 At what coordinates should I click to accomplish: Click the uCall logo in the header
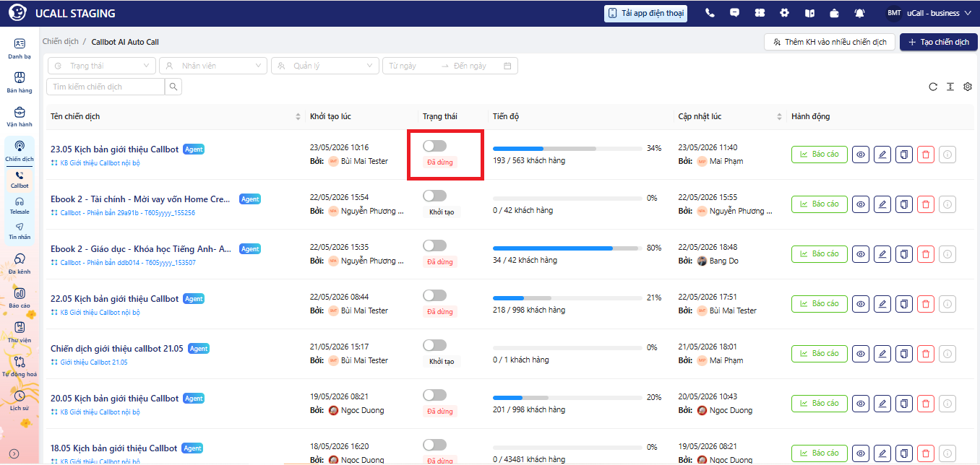coord(17,13)
